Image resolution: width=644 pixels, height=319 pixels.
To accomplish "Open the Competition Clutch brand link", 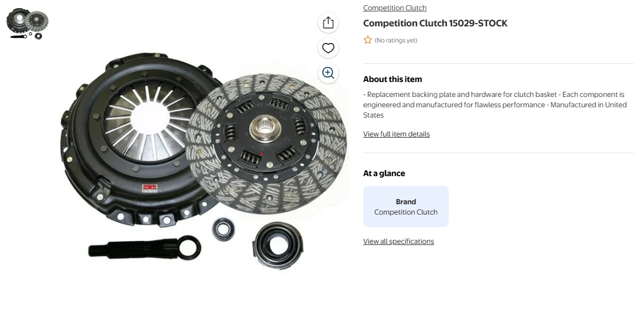I will [x=395, y=8].
